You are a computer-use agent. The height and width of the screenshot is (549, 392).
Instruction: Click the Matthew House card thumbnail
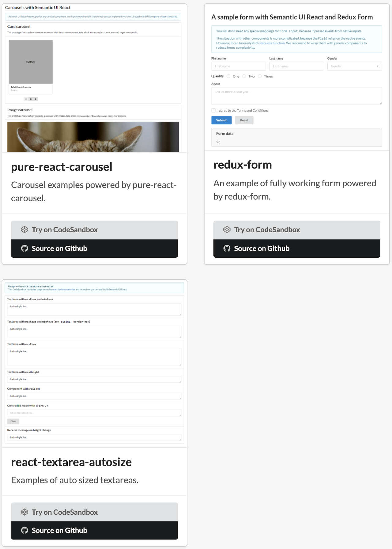(31, 62)
